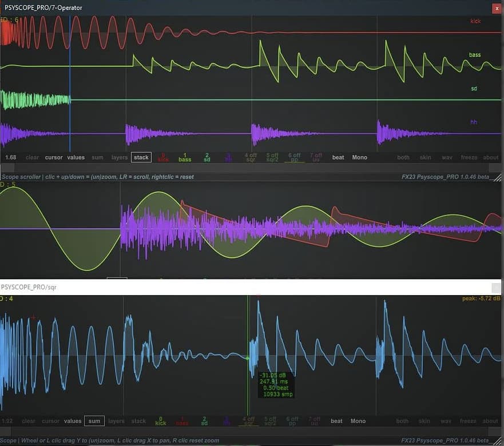This screenshot has height=446, width=504.
Task: Toggle values display in the 7-Operator scope toolbar
Action: tap(76, 157)
